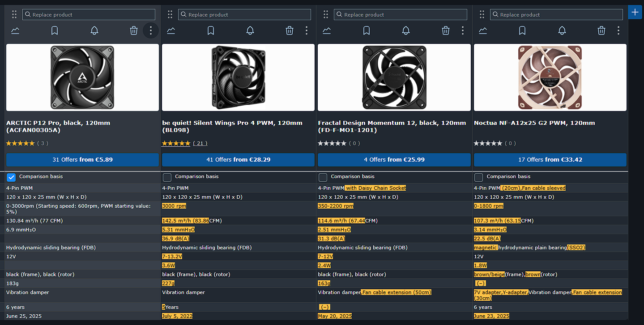This screenshot has width=644, height=325.
Task: Open the Noctua NF-A12x25 G2 product image
Action: [550, 77]
